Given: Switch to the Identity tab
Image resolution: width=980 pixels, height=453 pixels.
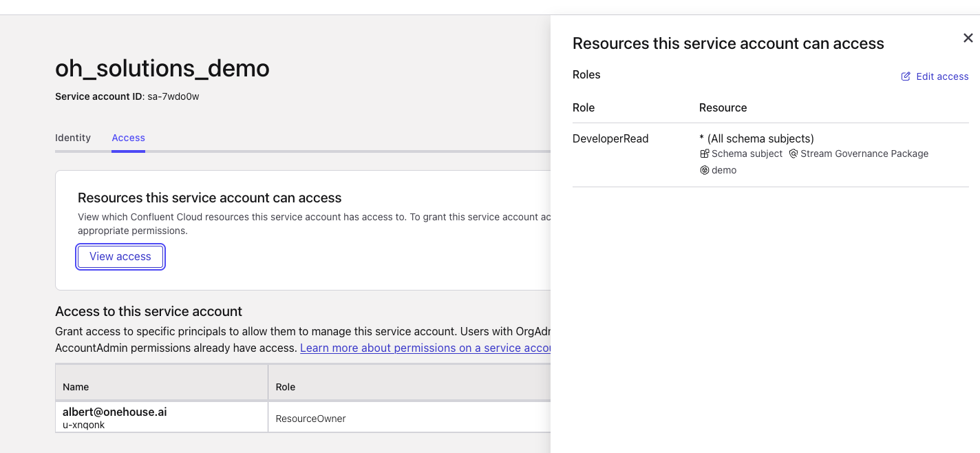Looking at the screenshot, I should point(73,138).
